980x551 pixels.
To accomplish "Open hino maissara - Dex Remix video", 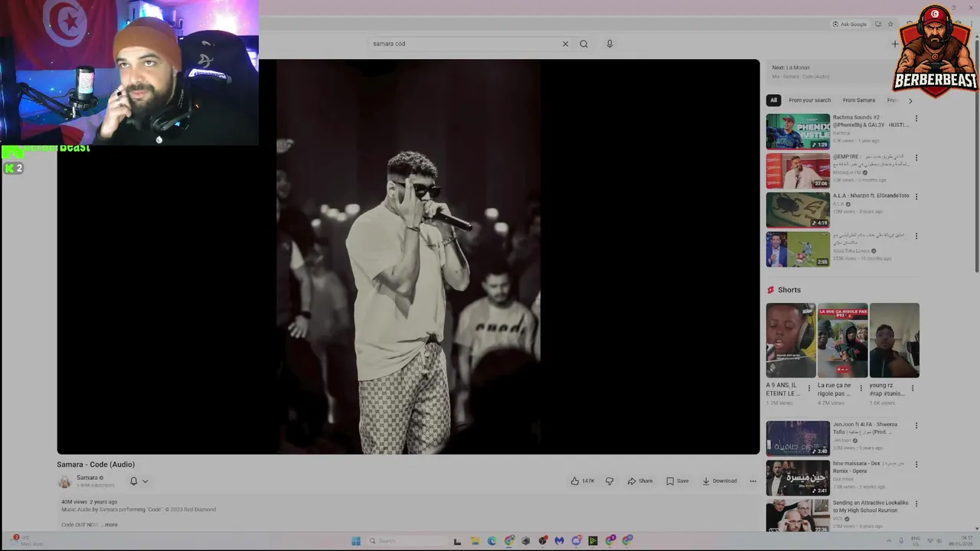I will tap(798, 478).
